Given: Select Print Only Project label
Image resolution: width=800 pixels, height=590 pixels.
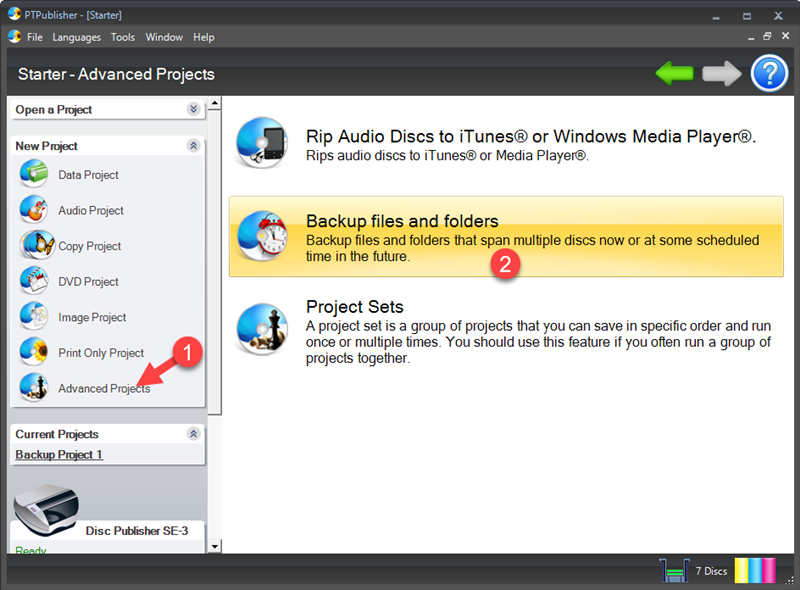Looking at the screenshot, I should [x=101, y=353].
